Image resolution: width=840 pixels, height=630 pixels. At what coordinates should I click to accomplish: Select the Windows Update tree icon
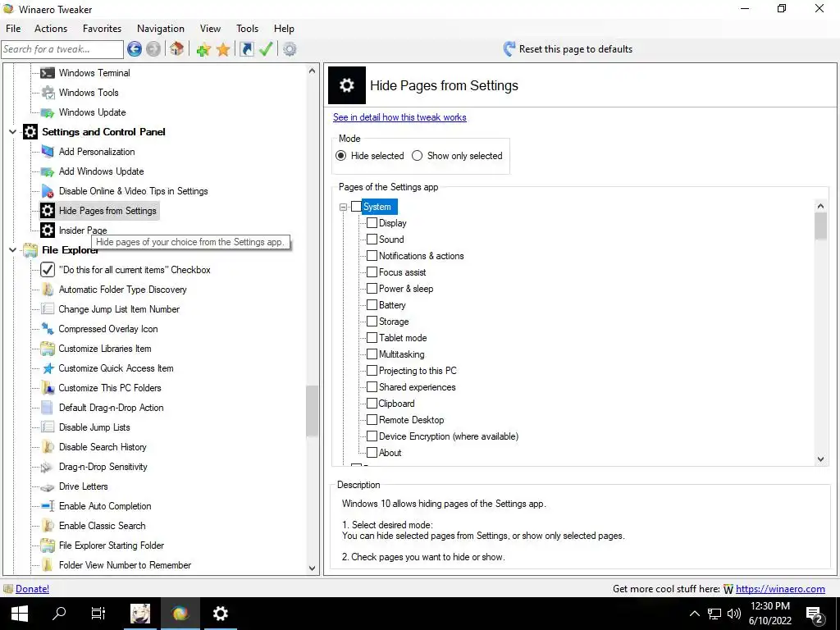point(48,112)
